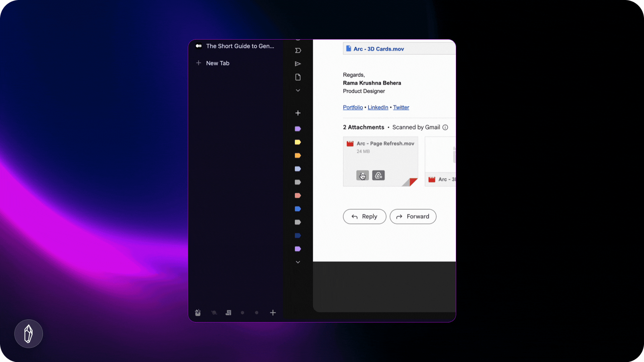This screenshot has width=644, height=362.
Task: Open the Twitter link in signature
Action: coord(401,107)
